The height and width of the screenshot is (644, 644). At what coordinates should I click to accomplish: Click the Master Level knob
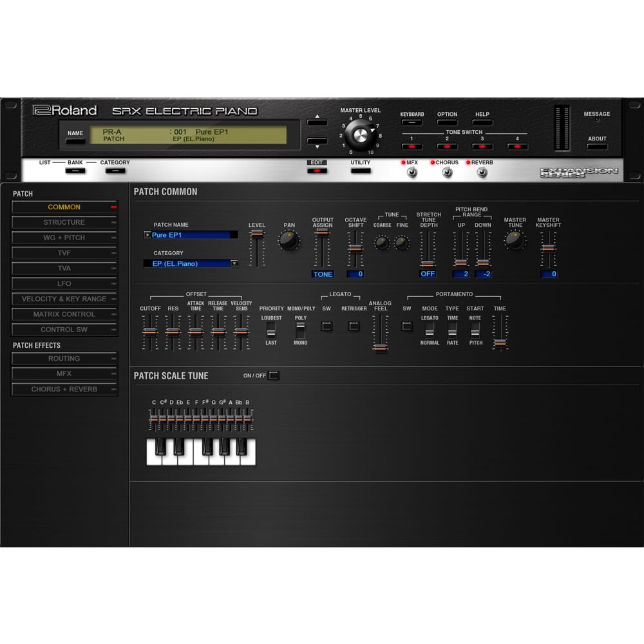pos(360,135)
